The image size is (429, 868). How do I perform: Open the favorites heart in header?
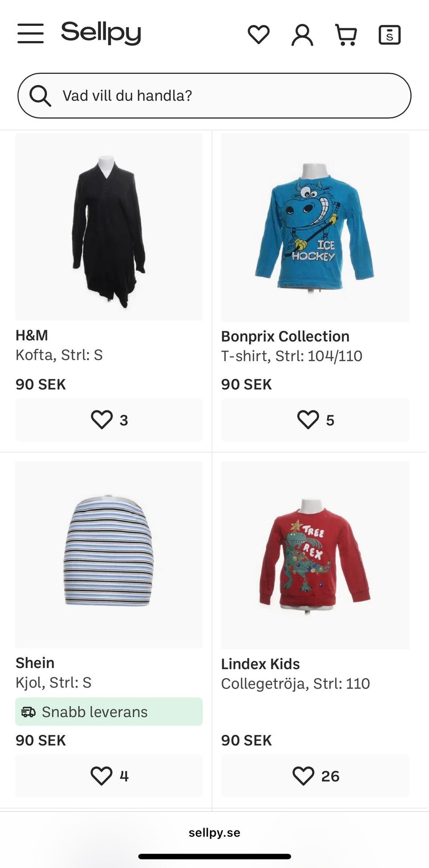tap(258, 34)
